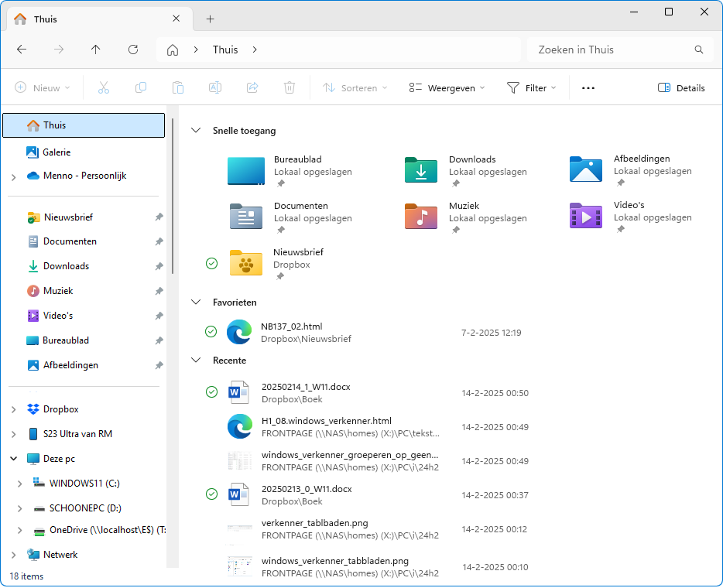
Task: Open the Sorteren dropdown
Action: tap(355, 87)
